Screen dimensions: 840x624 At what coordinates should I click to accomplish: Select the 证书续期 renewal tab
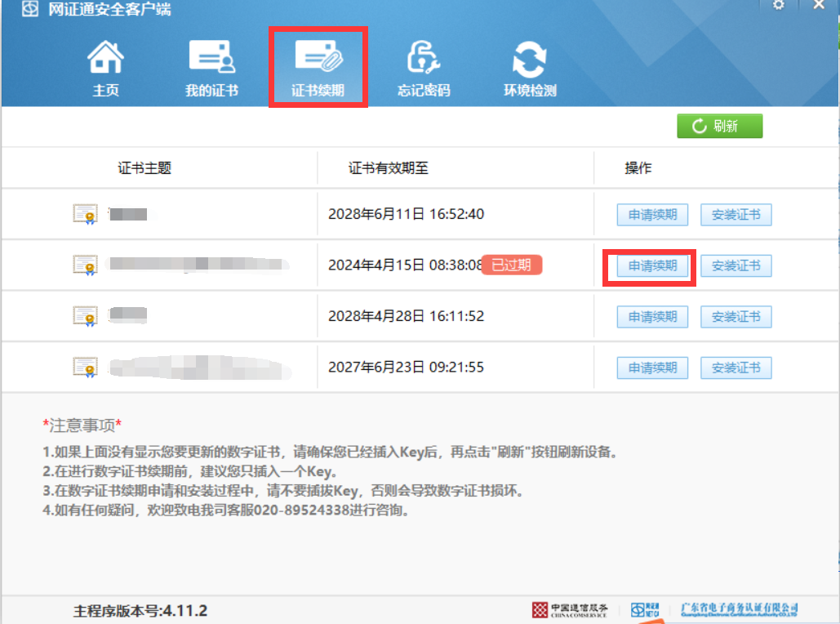click(318, 69)
